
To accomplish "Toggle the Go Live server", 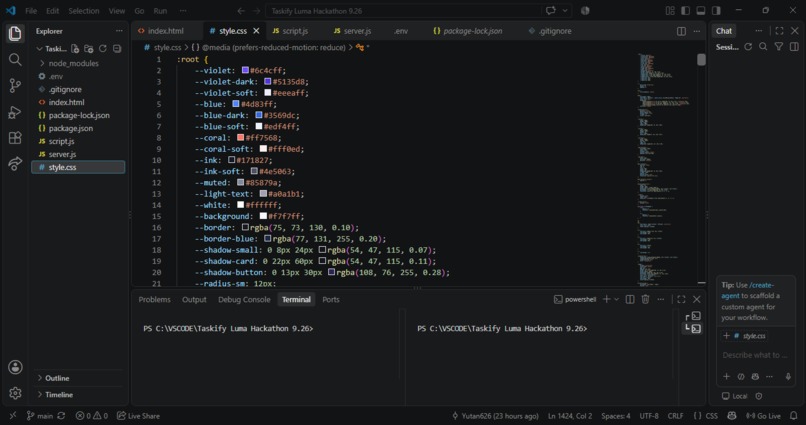I will [763, 416].
